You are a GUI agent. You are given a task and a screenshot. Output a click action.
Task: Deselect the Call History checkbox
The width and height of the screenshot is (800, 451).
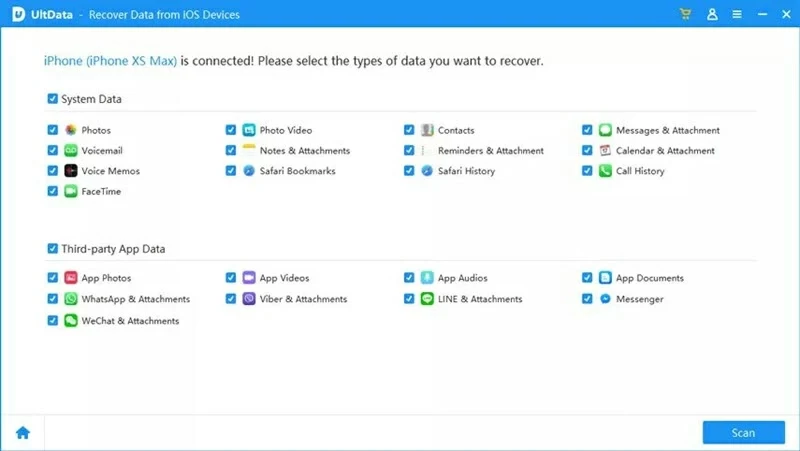pos(587,171)
